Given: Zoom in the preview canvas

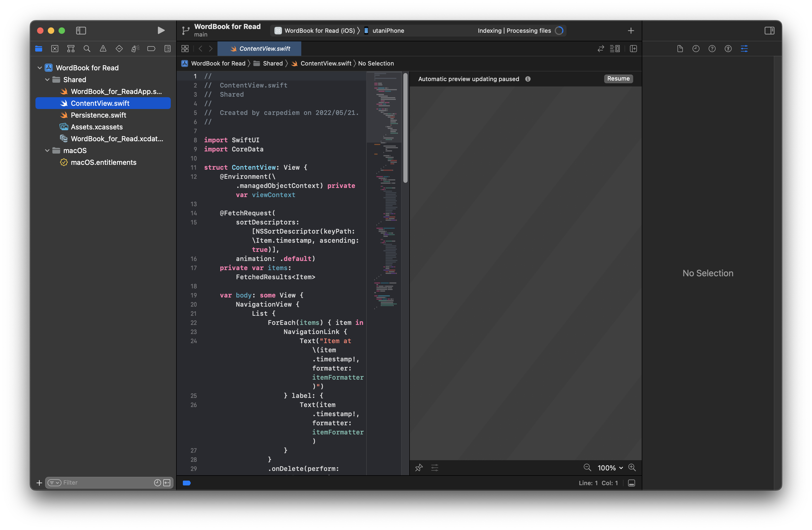Looking at the screenshot, I should coord(632,468).
